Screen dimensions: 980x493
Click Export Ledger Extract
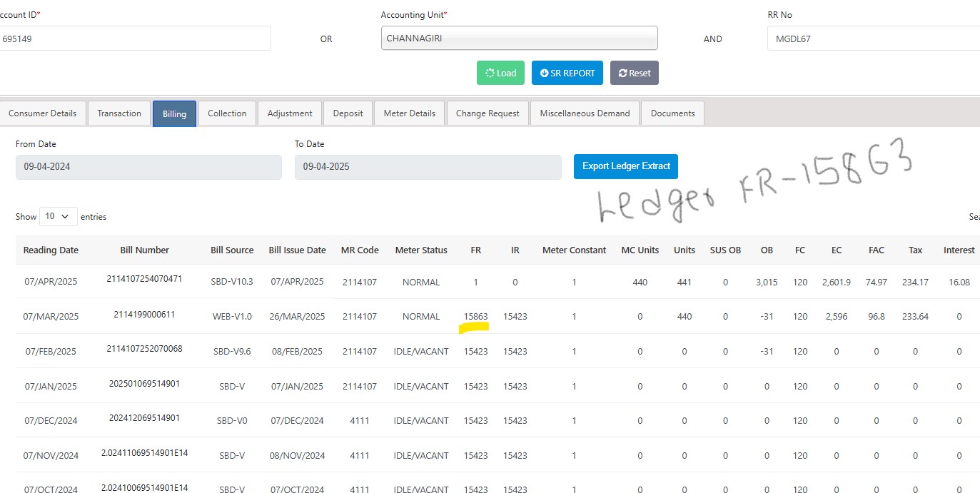[626, 166]
